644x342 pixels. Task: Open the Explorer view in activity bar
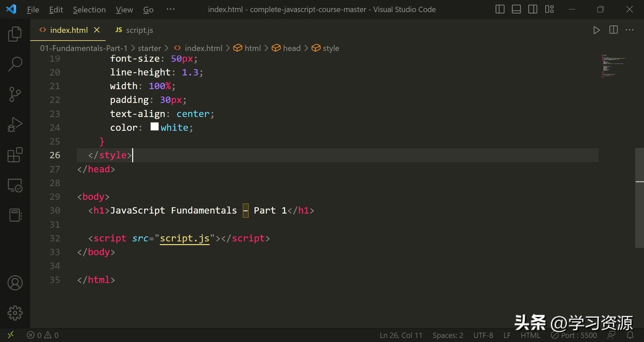coord(15,34)
